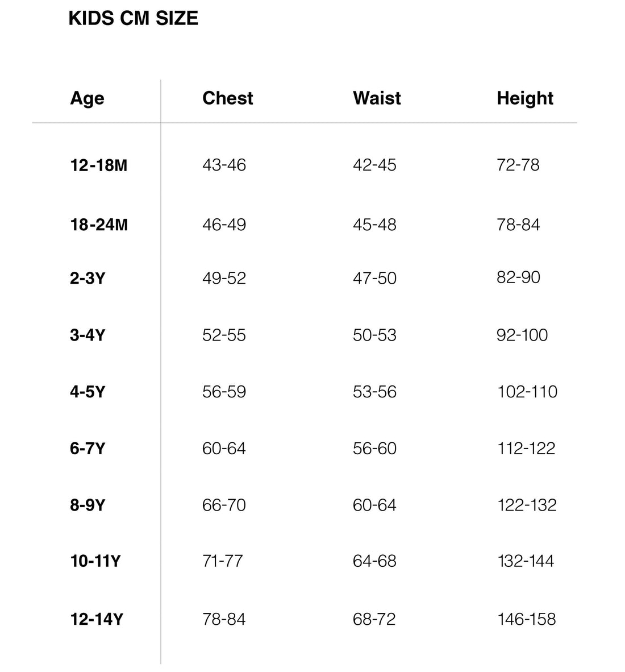Click the 8-9Y age row label

[x=88, y=505]
